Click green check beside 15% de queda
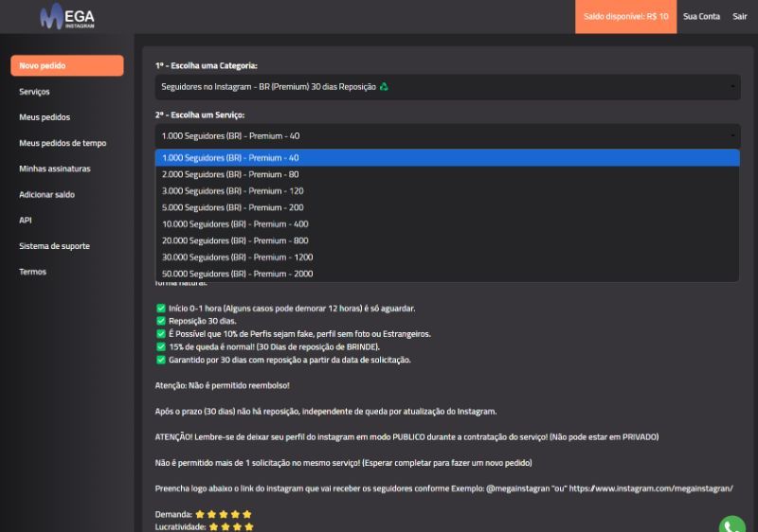The width and height of the screenshot is (758, 532). (x=160, y=346)
